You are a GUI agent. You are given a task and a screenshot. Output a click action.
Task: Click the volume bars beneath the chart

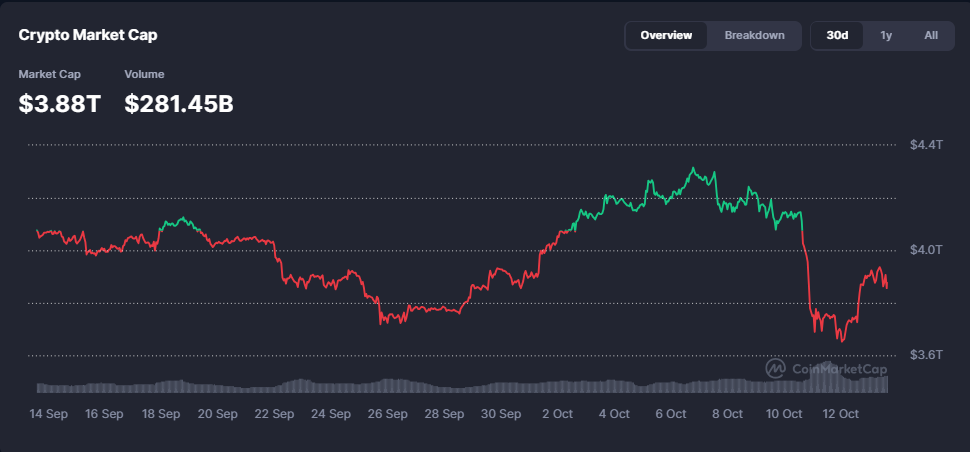point(460,385)
